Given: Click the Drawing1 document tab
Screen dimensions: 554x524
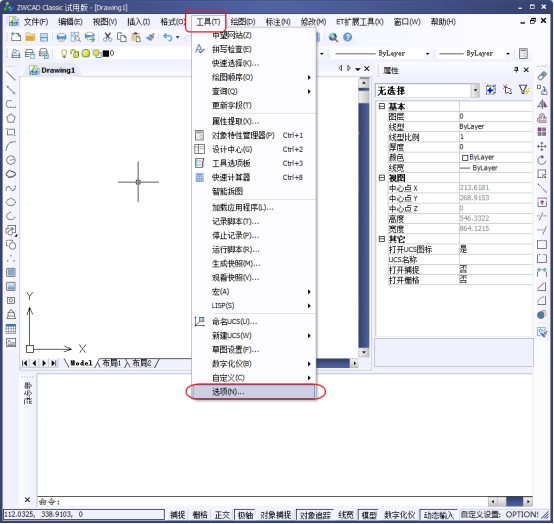Looking at the screenshot, I should tap(53, 70).
